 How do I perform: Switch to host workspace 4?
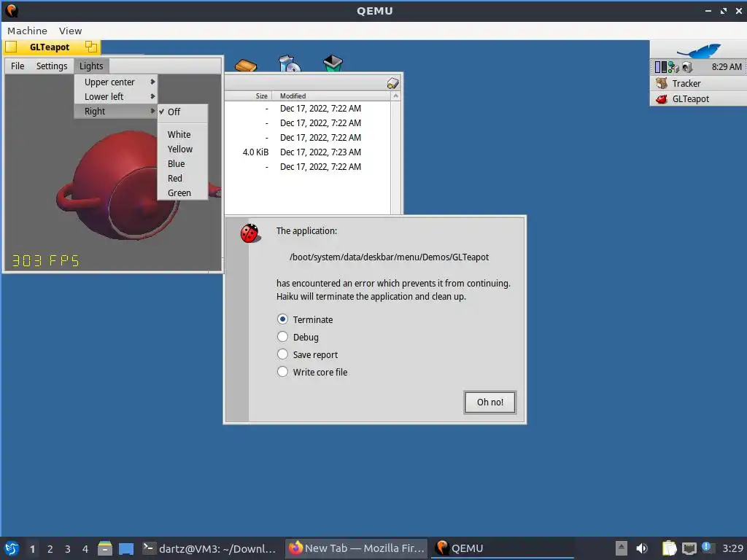click(x=85, y=549)
